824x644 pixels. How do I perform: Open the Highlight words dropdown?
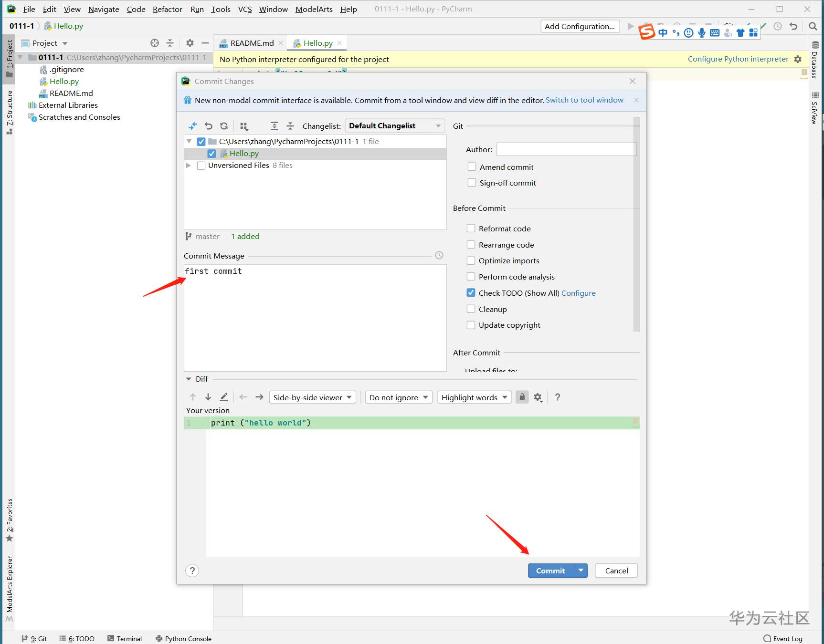click(475, 397)
